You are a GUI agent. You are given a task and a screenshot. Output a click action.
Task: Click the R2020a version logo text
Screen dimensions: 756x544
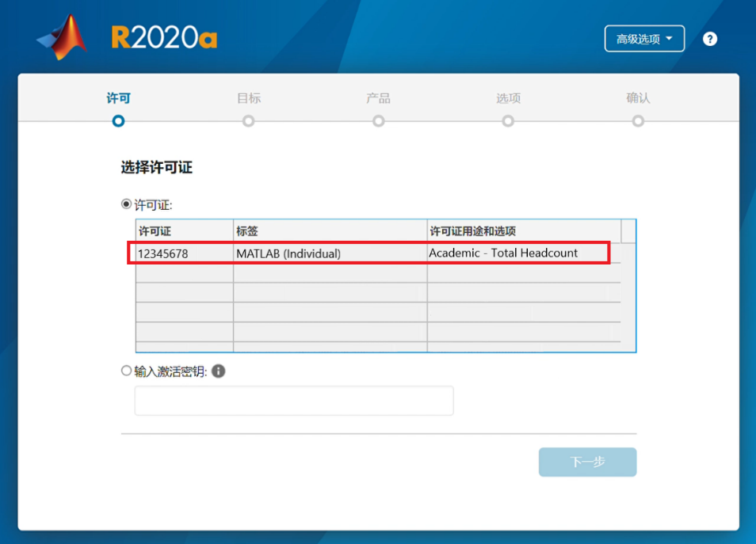[x=164, y=37]
